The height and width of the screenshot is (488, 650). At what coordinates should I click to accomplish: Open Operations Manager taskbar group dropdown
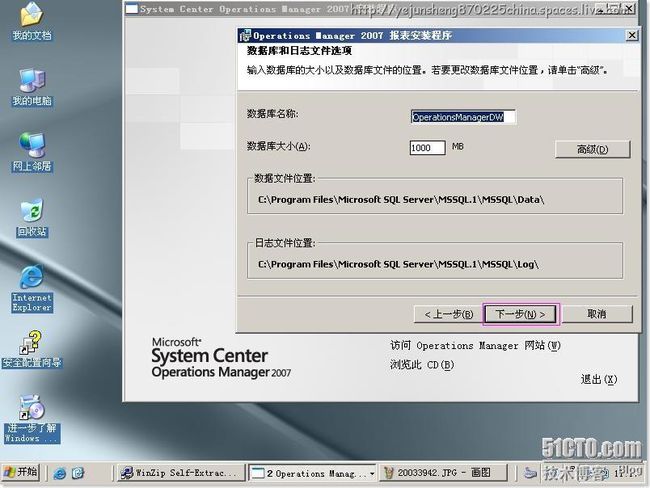click(371, 473)
